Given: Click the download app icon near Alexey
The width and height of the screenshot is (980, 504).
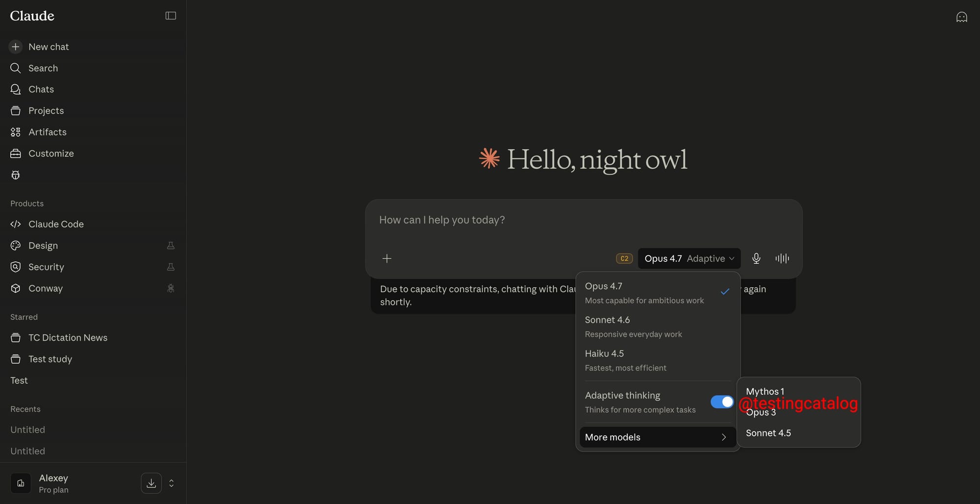Looking at the screenshot, I should click(x=151, y=483).
